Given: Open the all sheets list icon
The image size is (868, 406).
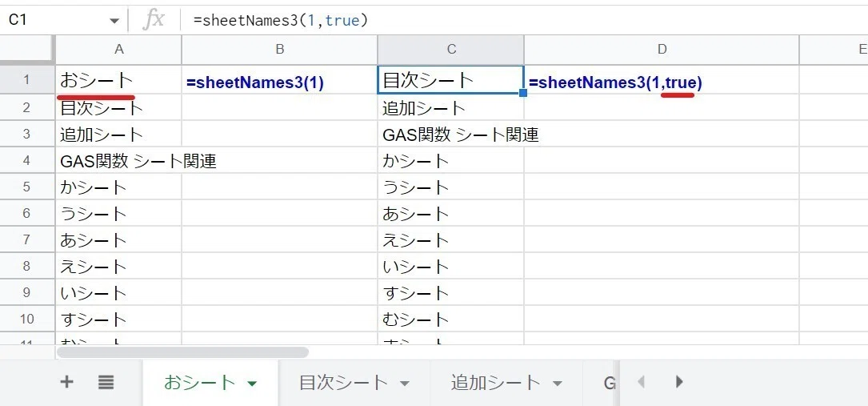Looking at the screenshot, I should point(106,382).
